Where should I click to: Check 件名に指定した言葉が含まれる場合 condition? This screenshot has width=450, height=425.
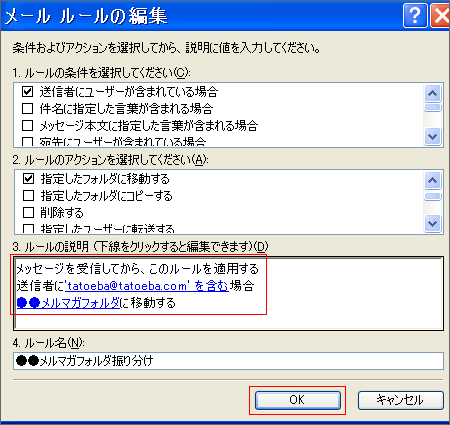28,108
